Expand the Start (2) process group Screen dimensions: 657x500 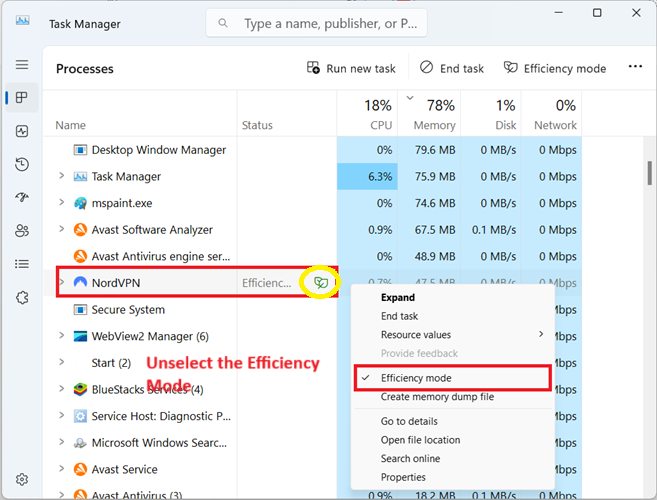[62, 362]
